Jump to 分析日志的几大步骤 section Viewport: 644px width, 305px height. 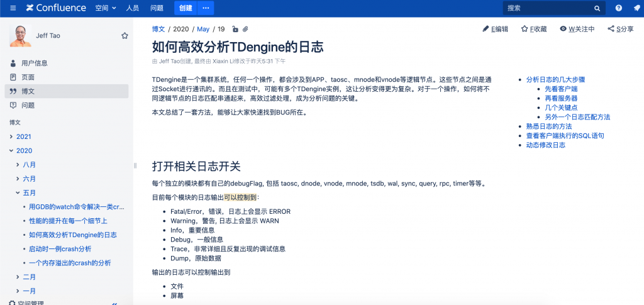point(555,80)
